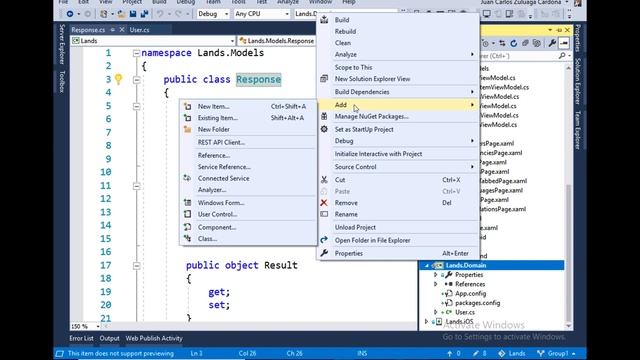Expand the Lands.iOS project node

click(x=427, y=322)
